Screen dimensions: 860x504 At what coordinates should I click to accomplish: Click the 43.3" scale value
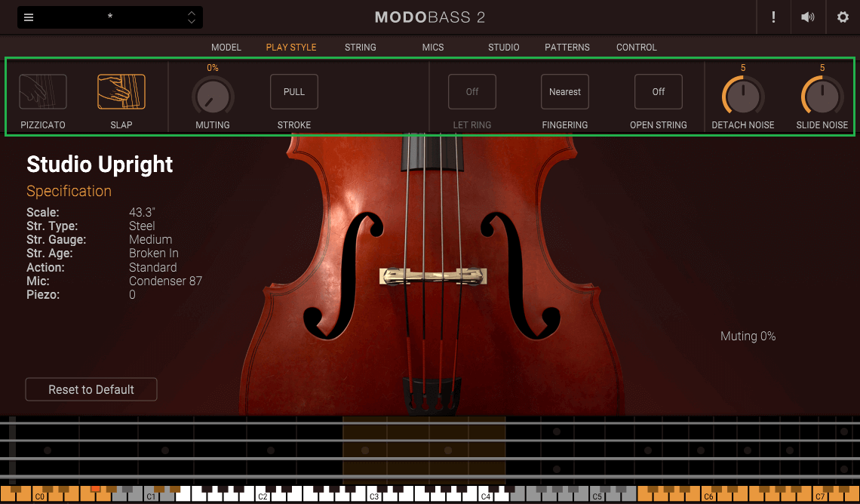(143, 212)
